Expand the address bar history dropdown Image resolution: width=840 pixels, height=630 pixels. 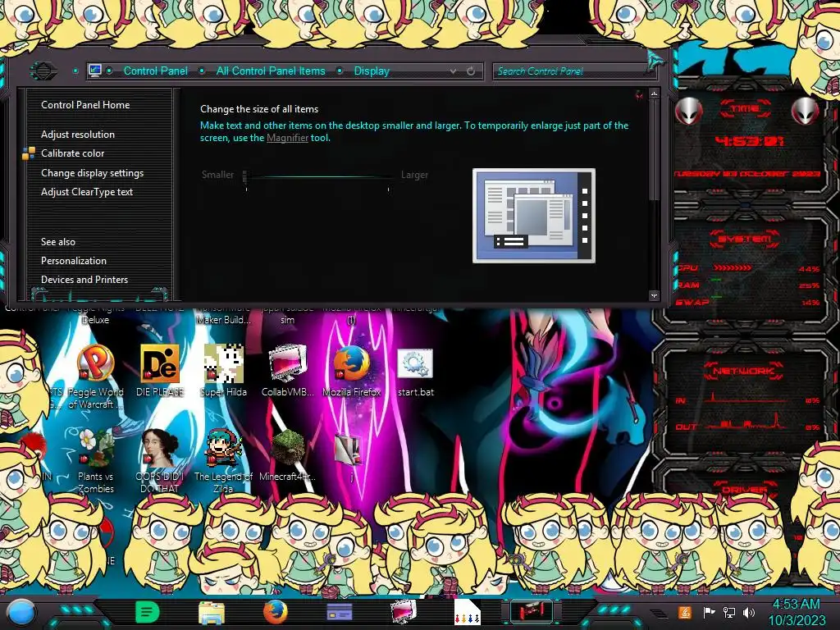pyautogui.click(x=453, y=71)
